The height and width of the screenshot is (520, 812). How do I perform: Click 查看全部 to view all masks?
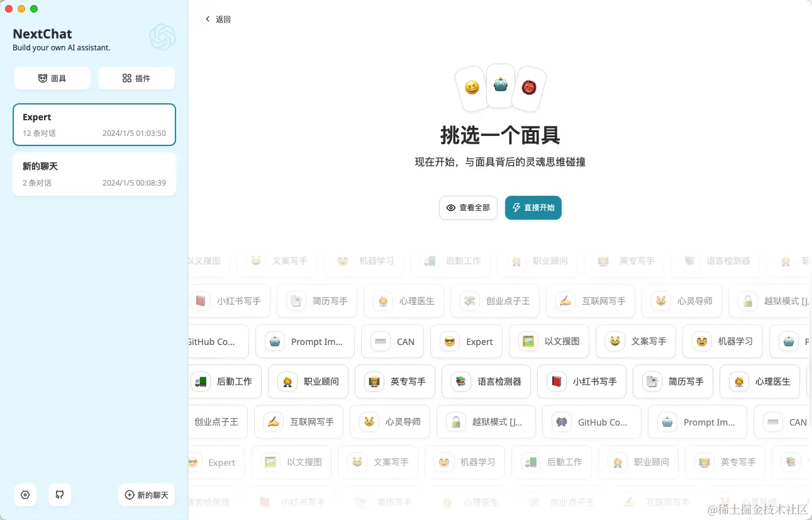pos(468,208)
